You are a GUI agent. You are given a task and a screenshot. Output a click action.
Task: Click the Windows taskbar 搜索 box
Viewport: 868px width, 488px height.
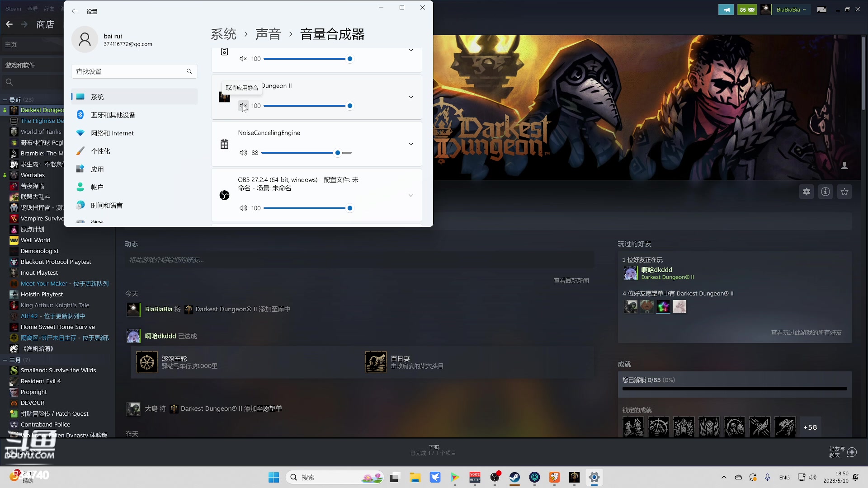[x=335, y=478]
